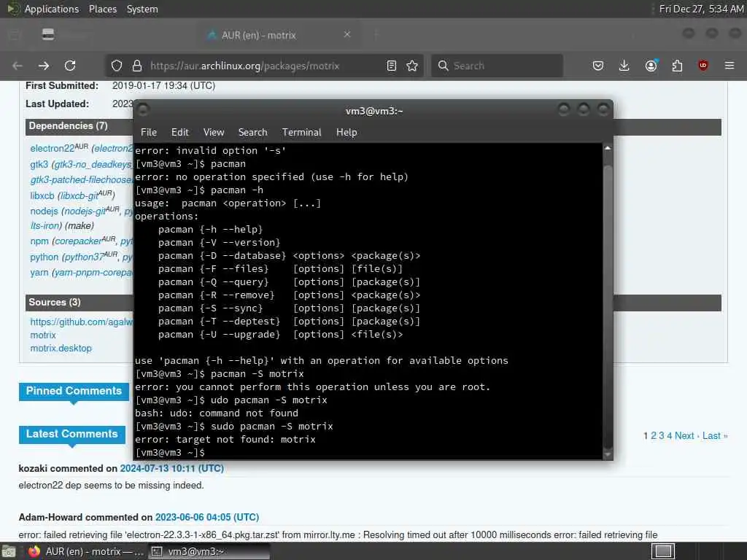Click the terminal scrollbar down arrow
747x560 pixels.
point(608,455)
